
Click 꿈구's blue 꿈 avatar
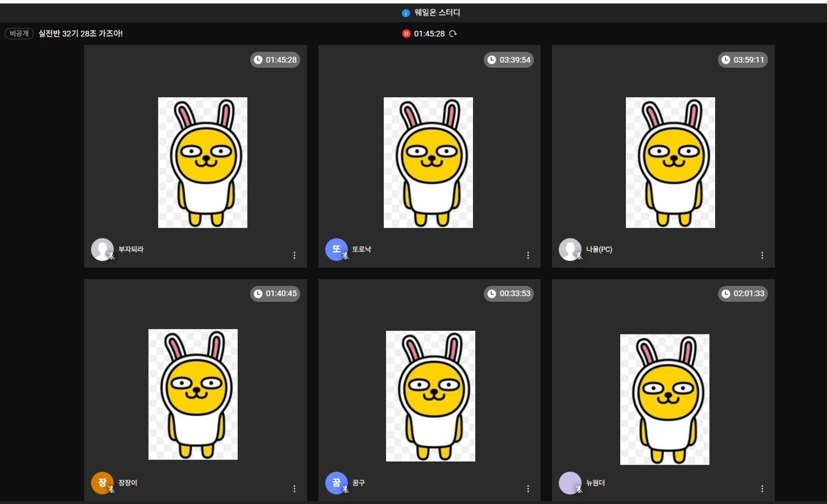[x=336, y=483]
